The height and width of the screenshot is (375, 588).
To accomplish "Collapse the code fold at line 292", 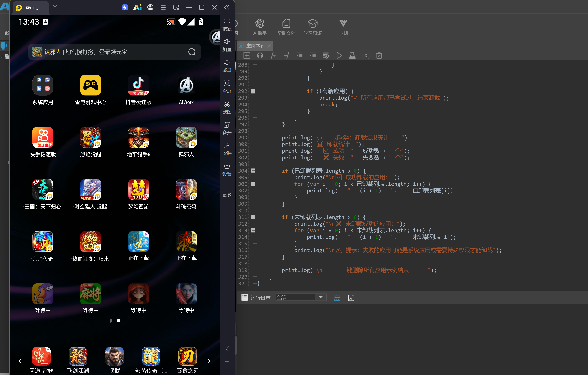I will (x=253, y=91).
